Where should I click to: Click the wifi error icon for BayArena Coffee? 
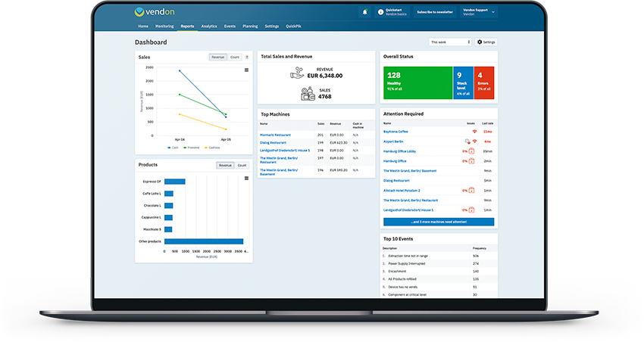(474, 132)
